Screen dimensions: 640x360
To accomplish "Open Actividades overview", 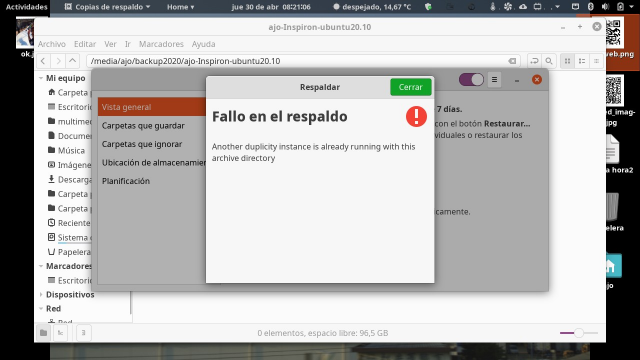I will pos(27,7).
